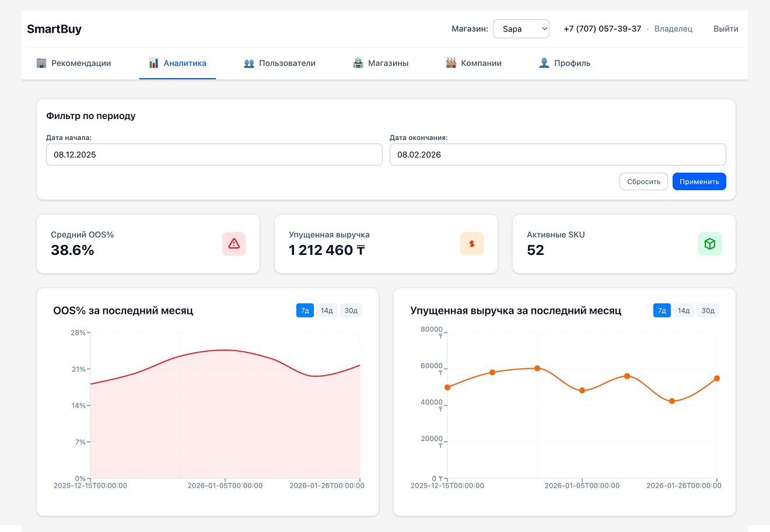Click the SmartBuy logo
Viewport: 770px width, 532px height.
(x=54, y=29)
